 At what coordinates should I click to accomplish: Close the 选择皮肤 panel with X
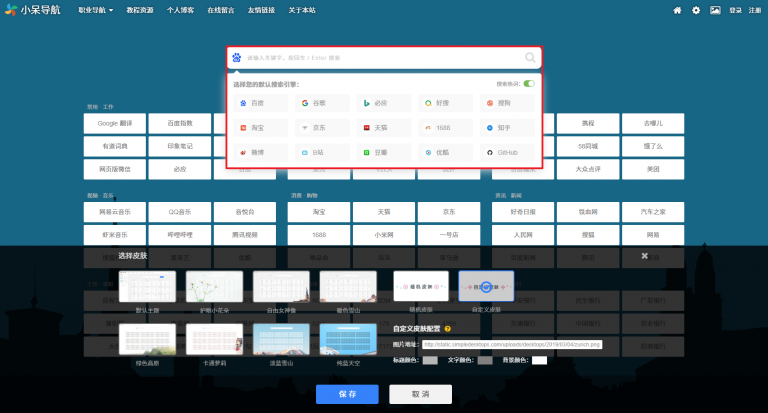pyautogui.click(x=645, y=256)
